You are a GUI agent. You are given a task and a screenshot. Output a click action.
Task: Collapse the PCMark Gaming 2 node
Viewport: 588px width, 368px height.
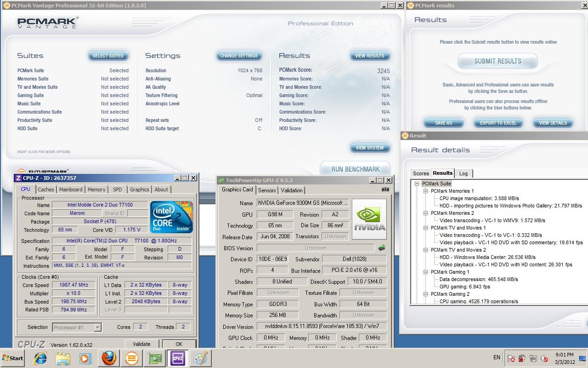(x=426, y=294)
